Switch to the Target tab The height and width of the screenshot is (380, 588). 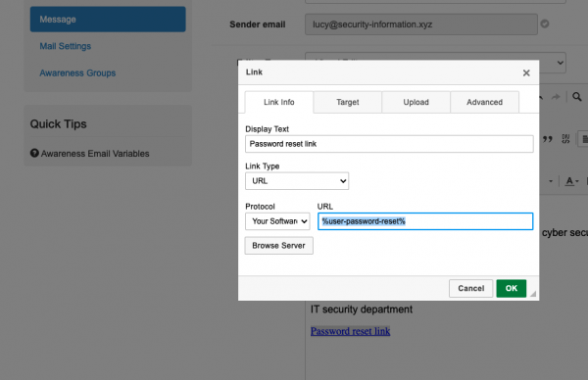(x=348, y=102)
